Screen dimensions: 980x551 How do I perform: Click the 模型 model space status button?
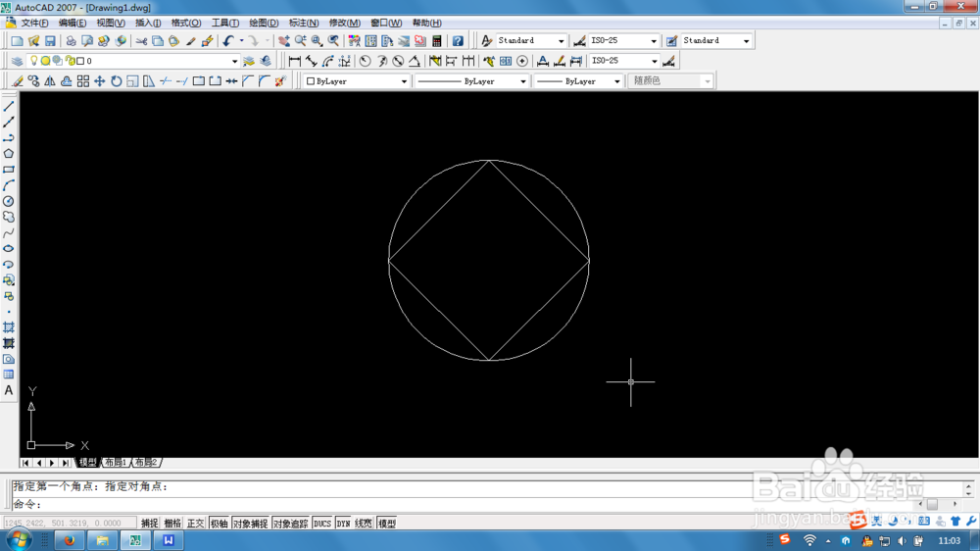(387, 524)
